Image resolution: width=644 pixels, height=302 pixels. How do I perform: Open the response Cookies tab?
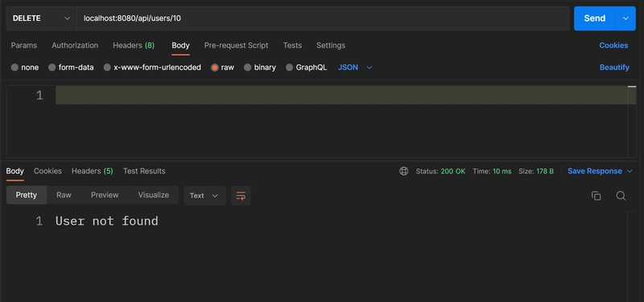pyautogui.click(x=47, y=171)
